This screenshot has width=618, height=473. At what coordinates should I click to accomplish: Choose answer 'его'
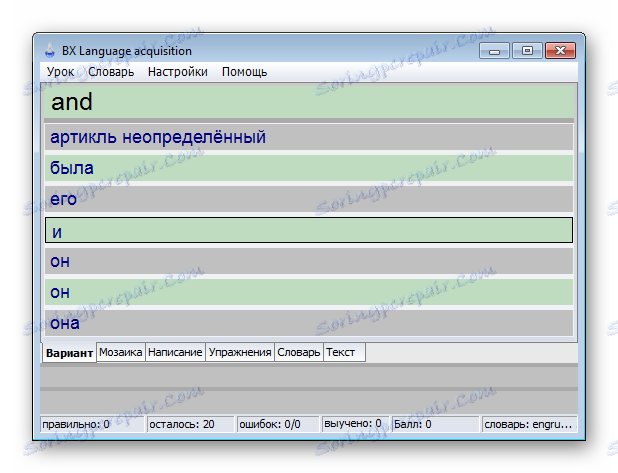[309, 199]
